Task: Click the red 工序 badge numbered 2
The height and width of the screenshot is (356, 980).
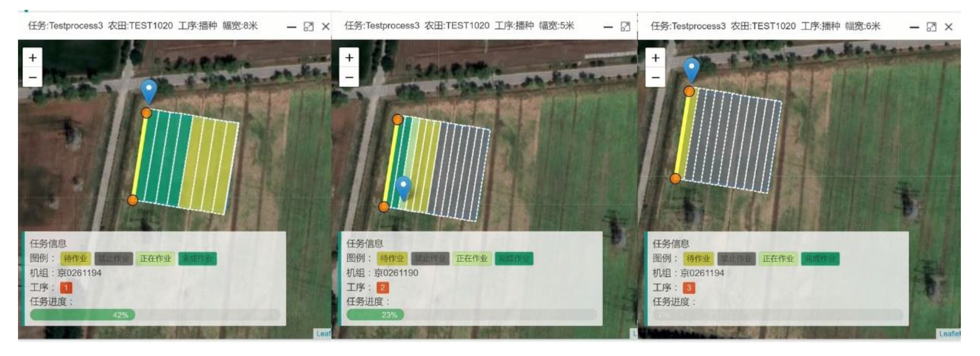Action: pyautogui.click(x=383, y=288)
